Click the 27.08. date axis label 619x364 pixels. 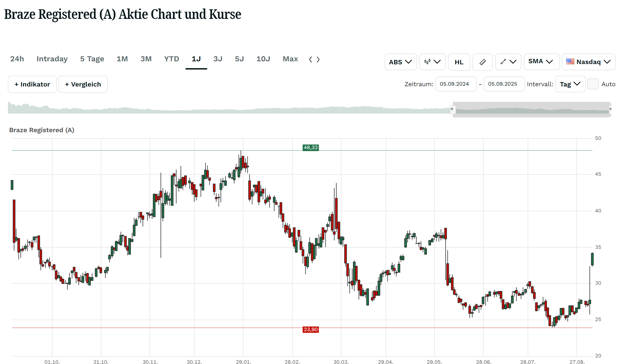[x=577, y=362]
